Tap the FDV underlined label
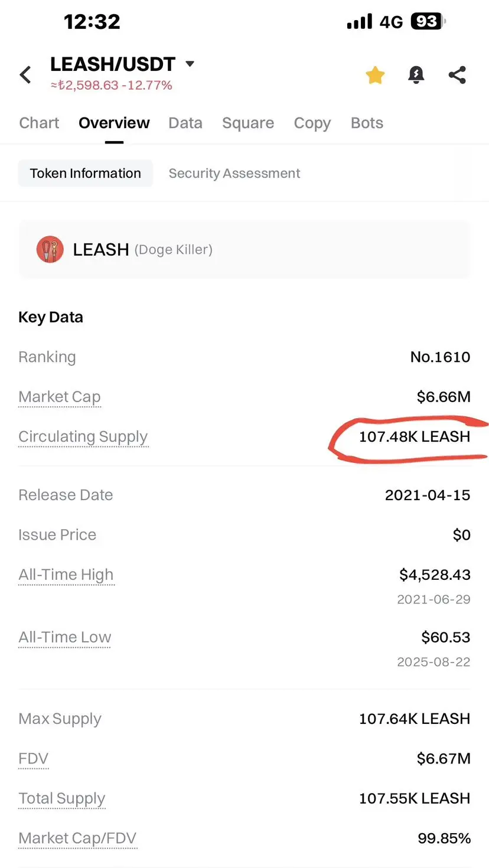 tap(33, 758)
